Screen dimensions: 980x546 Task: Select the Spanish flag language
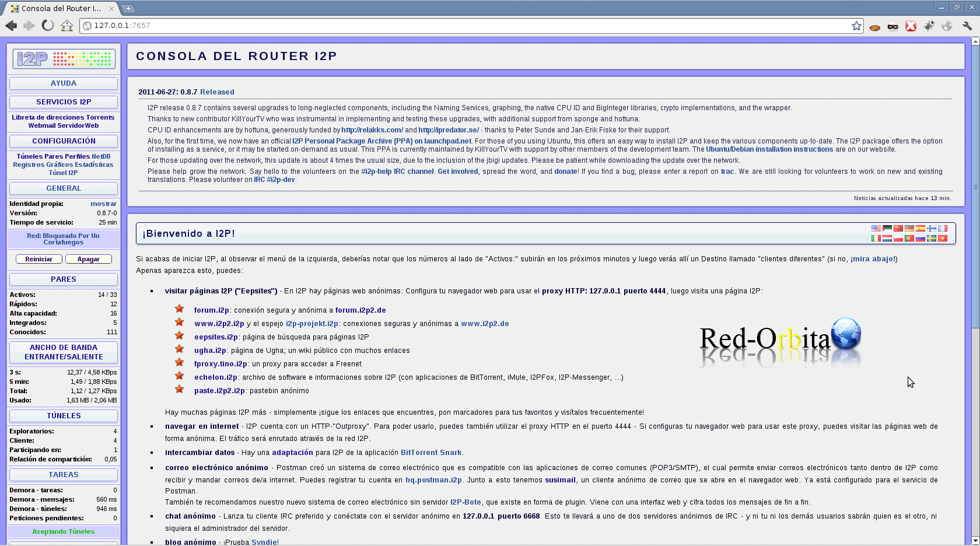point(921,228)
